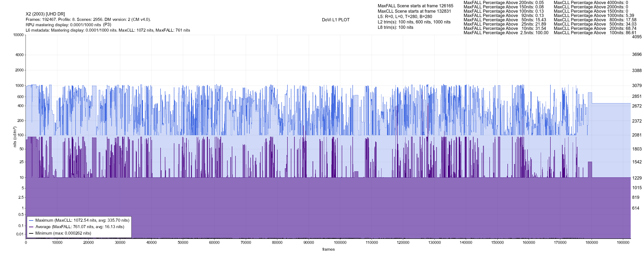Click the blue Maximum legend line marker
This screenshot has width=644, height=258.
click(31, 220)
